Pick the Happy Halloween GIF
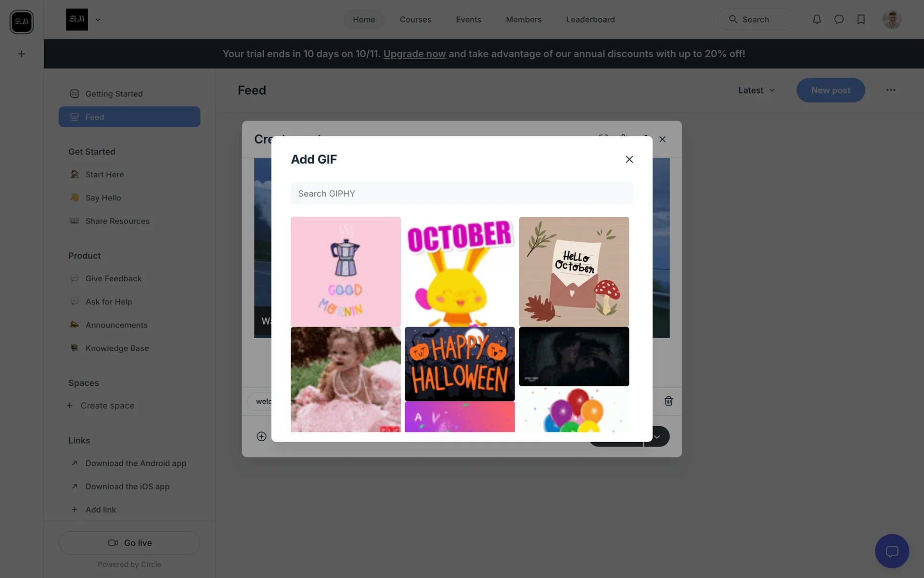This screenshot has width=924, height=578. pyautogui.click(x=460, y=364)
